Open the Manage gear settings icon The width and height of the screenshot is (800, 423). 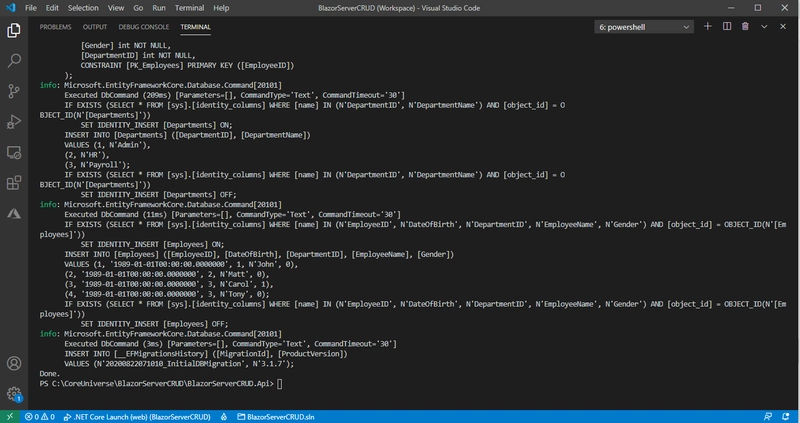click(14, 394)
